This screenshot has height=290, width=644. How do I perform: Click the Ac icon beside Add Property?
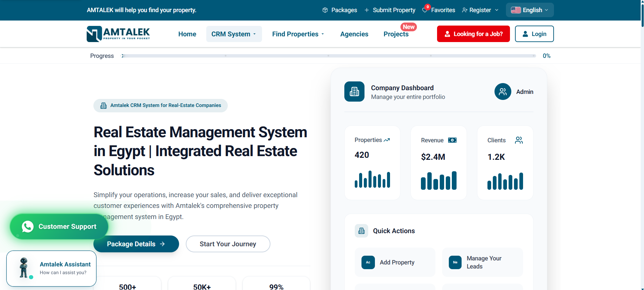(368, 262)
